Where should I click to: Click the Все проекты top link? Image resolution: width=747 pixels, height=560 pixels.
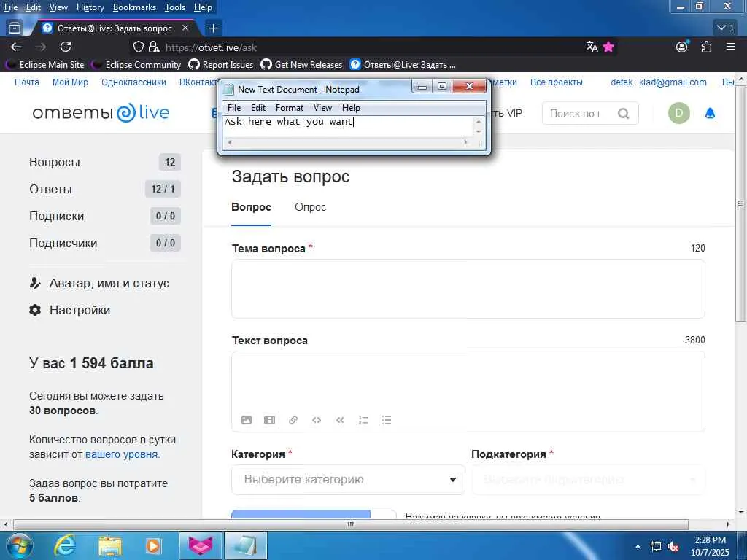557,82
